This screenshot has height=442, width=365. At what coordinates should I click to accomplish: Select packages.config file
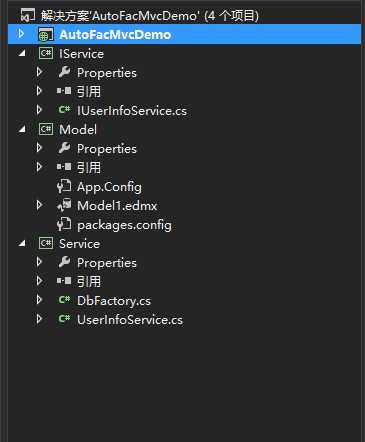[124, 225]
